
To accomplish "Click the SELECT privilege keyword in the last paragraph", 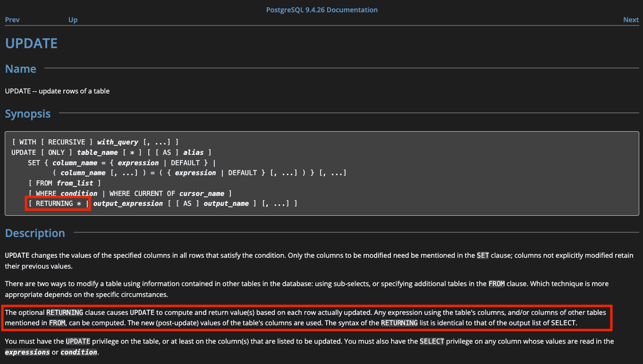I will coord(432,341).
